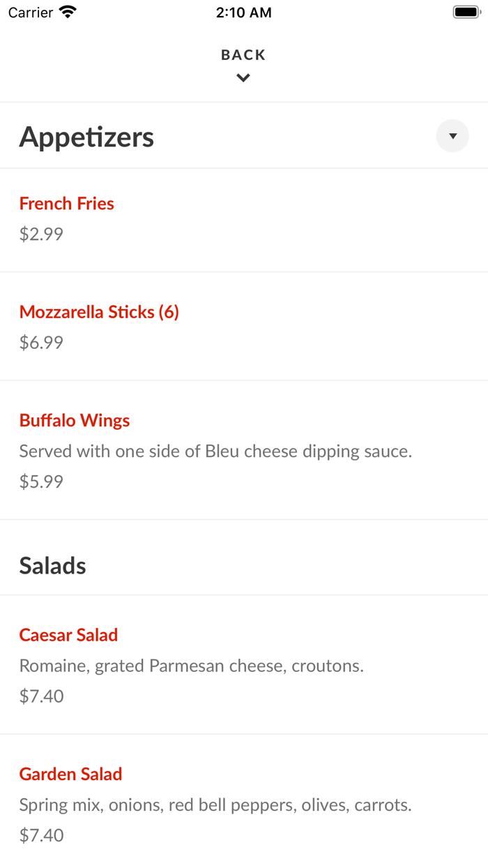This screenshot has width=488, height=868.
Task: Tap the Salads section header
Action: coord(52,565)
